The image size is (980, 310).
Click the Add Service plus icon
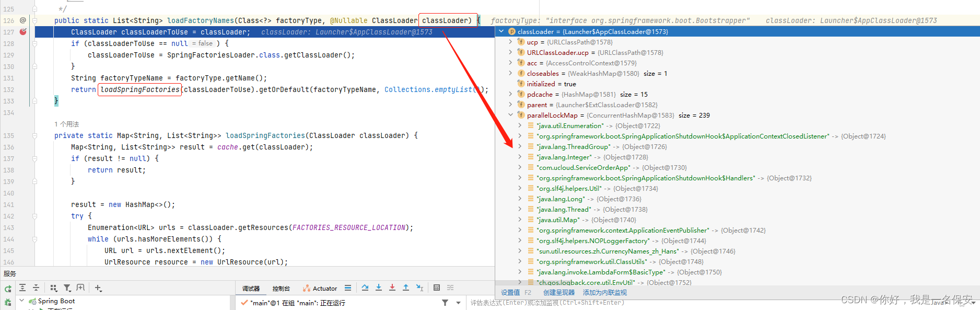(98, 288)
